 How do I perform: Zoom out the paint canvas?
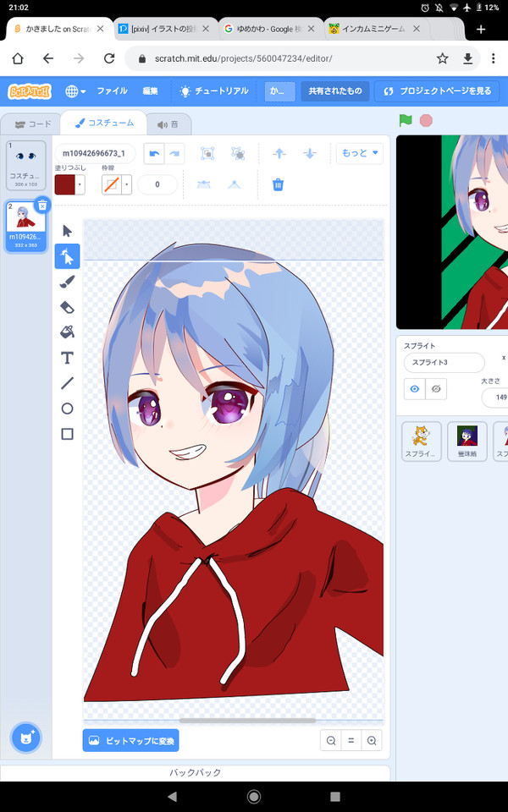pos(331,741)
